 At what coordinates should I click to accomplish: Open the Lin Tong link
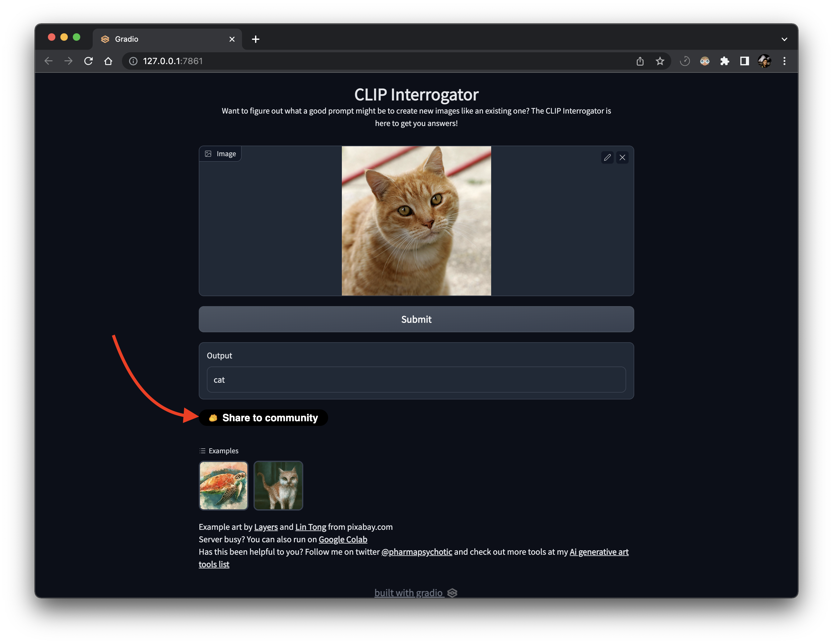(310, 527)
